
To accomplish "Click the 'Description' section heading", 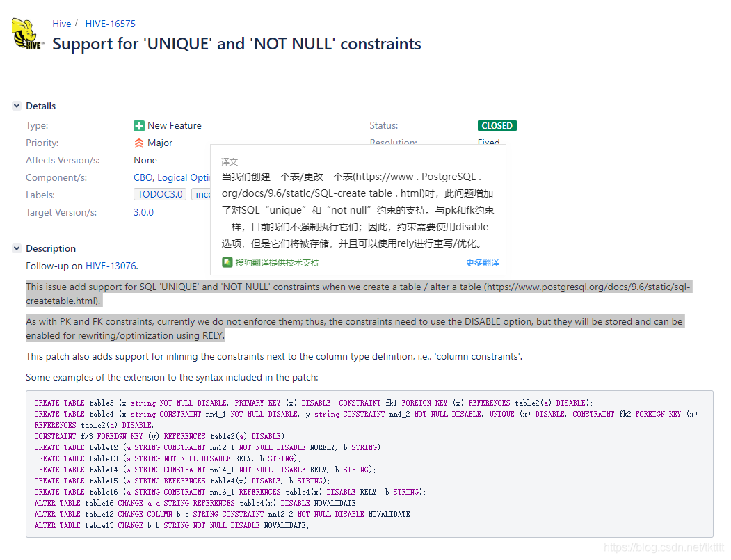I will coord(51,248).
